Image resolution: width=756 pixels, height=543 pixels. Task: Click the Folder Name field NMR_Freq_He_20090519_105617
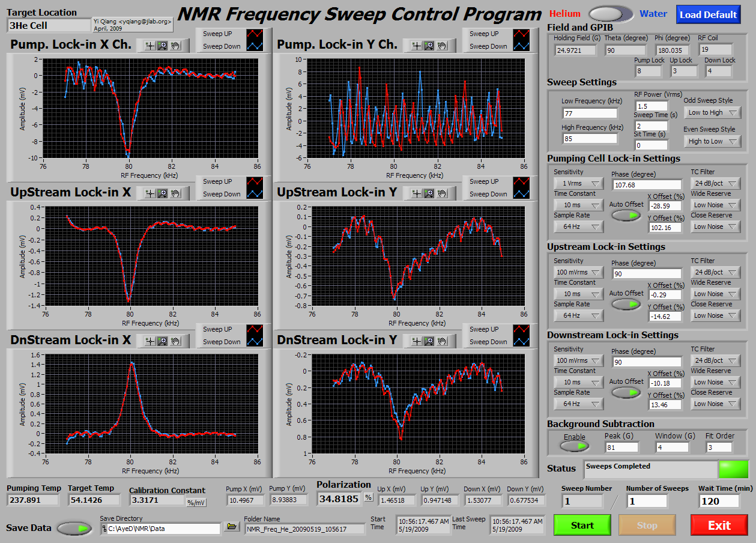[x=304, y=529]
